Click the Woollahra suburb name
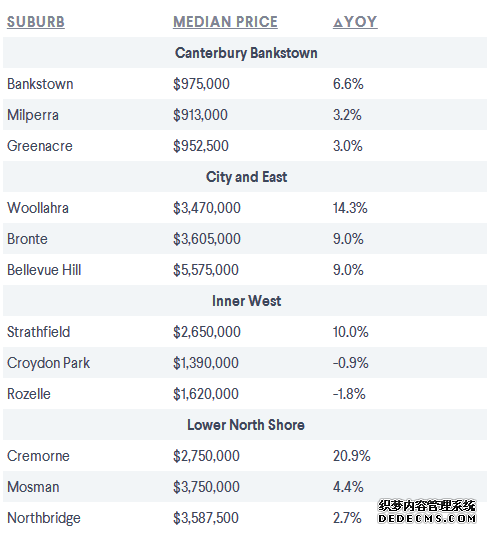 pyautogui.click(x=38, y=208)
